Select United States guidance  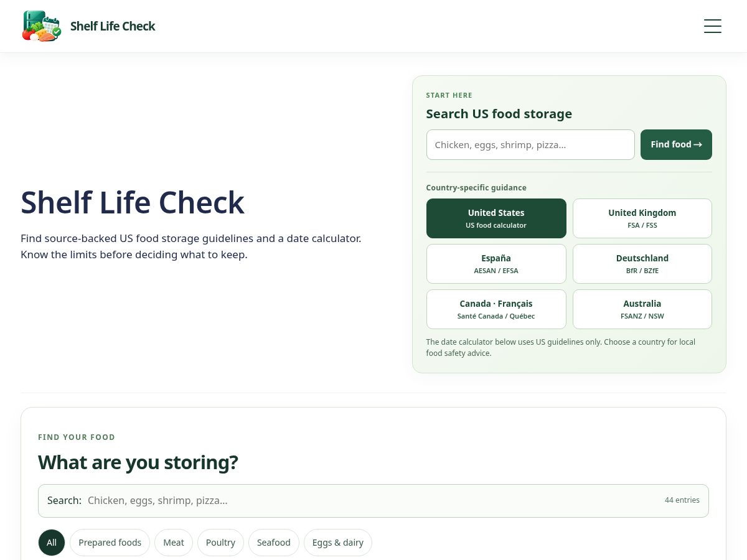(496, 218)
